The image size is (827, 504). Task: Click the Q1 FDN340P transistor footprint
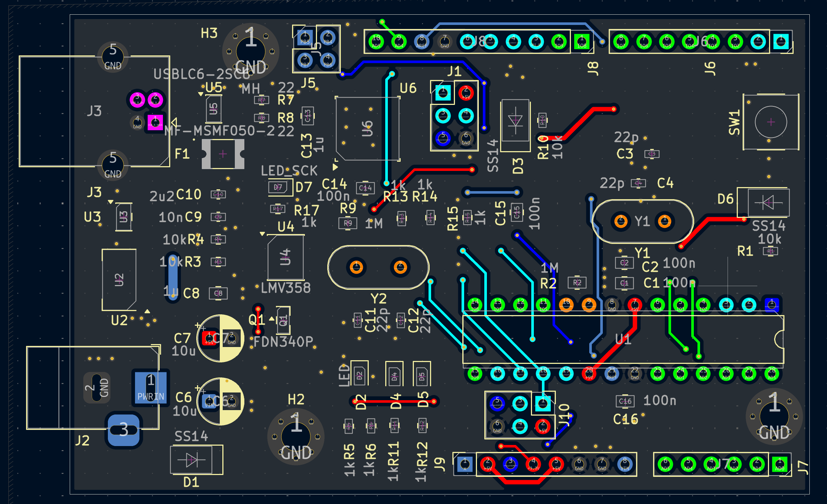click(283, 320)
